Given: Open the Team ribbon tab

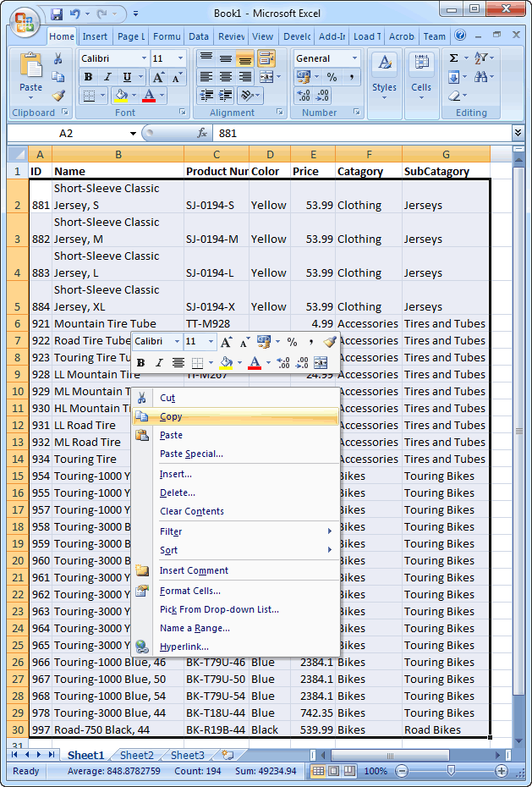Looking at the screenshot, I should [434, 36].
